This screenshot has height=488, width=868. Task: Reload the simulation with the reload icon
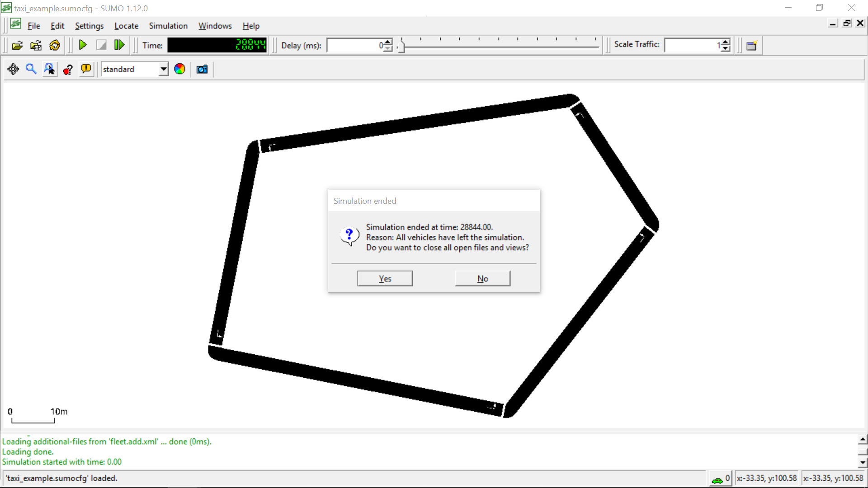click(x=55, y=45)
